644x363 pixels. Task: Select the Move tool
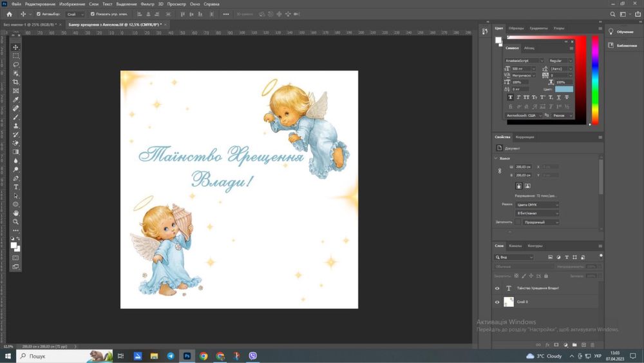click(15, 47)
